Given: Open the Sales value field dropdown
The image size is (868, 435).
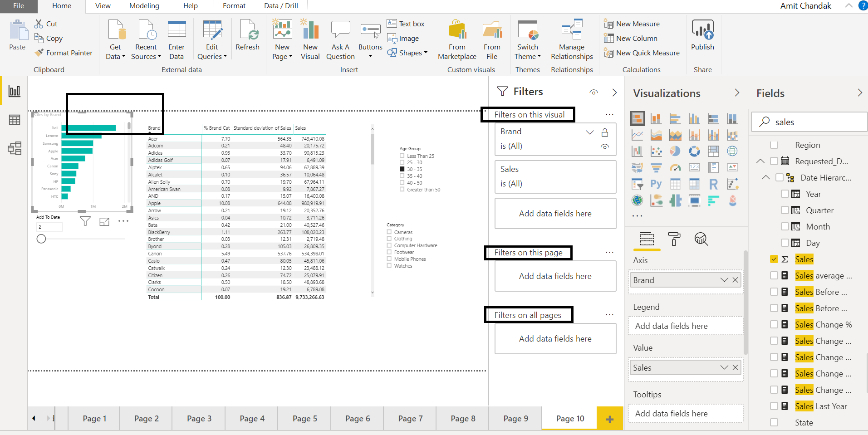Looking at the screenshot, I should (724, 368).
